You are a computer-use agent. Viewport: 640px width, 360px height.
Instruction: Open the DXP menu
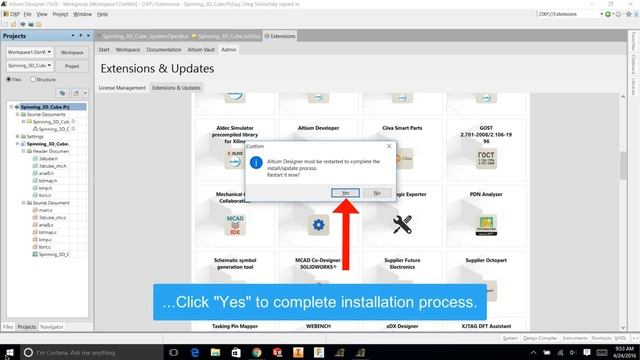point(12,14)
